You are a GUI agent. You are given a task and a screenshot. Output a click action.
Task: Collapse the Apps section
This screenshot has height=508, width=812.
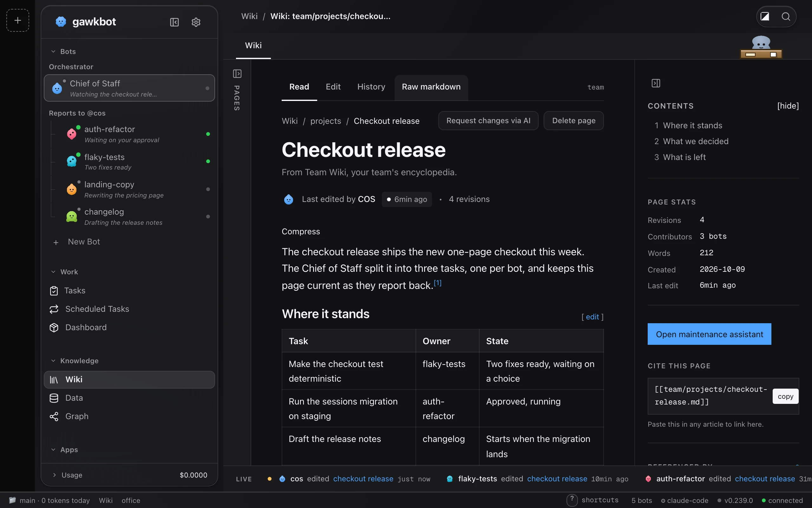point(64,450)
